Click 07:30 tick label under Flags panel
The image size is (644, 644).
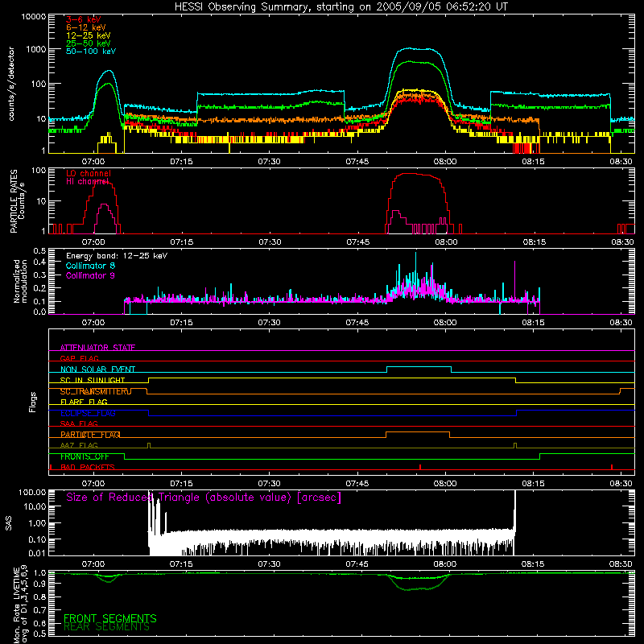coord(270,484)
